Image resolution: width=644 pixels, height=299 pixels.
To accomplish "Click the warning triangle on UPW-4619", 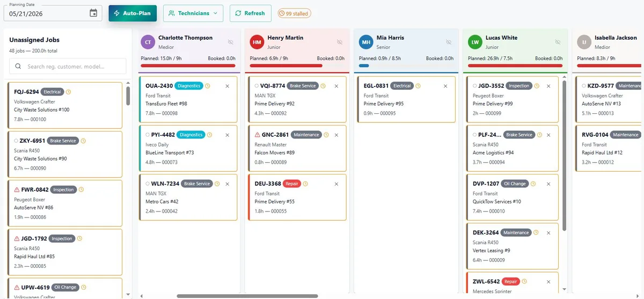I will [17, 287].
